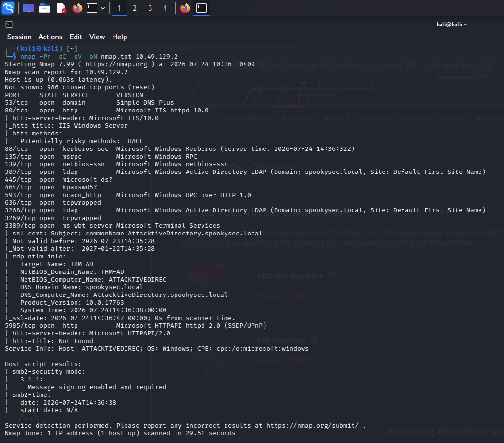Open the Edit menu
The width and height of the screenshot is (504, 443).
76,37
